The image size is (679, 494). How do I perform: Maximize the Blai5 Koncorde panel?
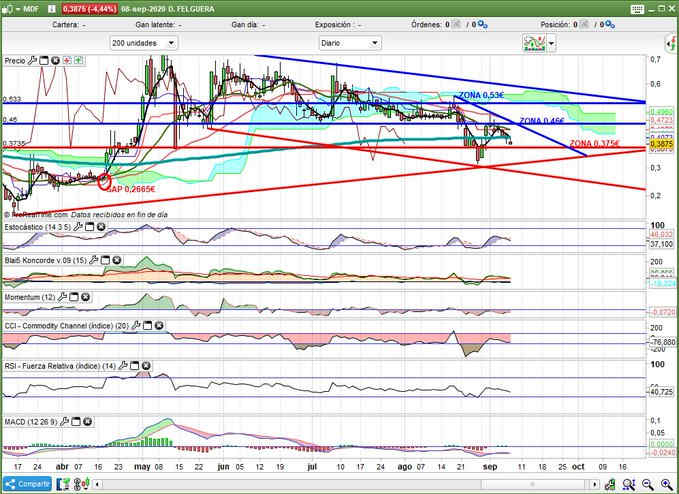105,260
